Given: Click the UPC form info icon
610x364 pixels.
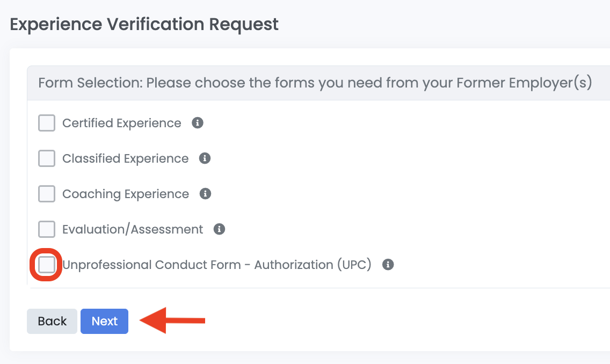Looking at the screenshot, I should (x=388, y=265).
